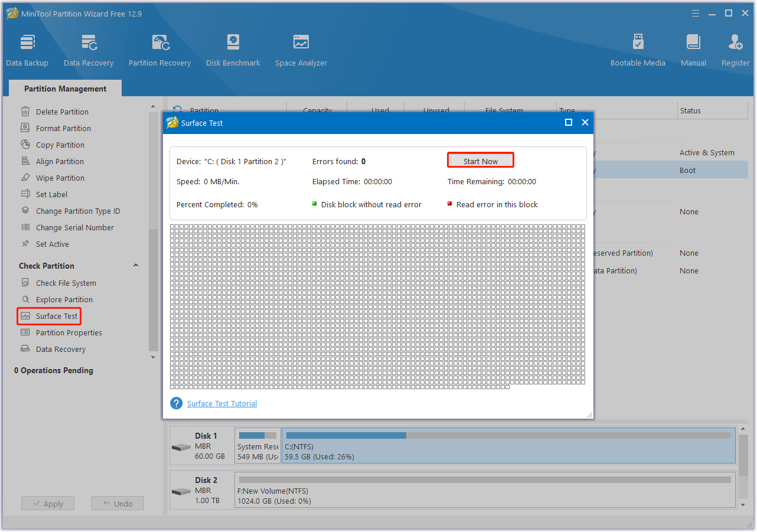Select row with Boot status
Viewport: 757px width, 532px height.
[x=670, y=170]
